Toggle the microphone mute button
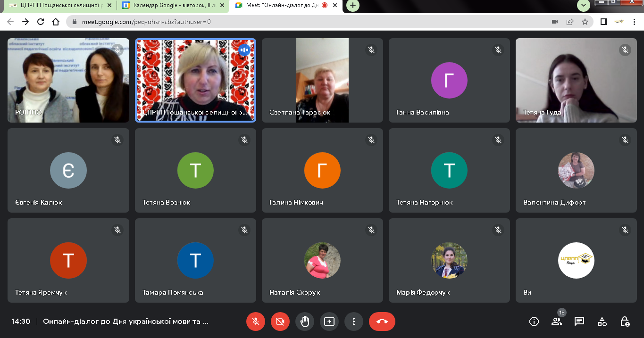 [x=256, y=322]
